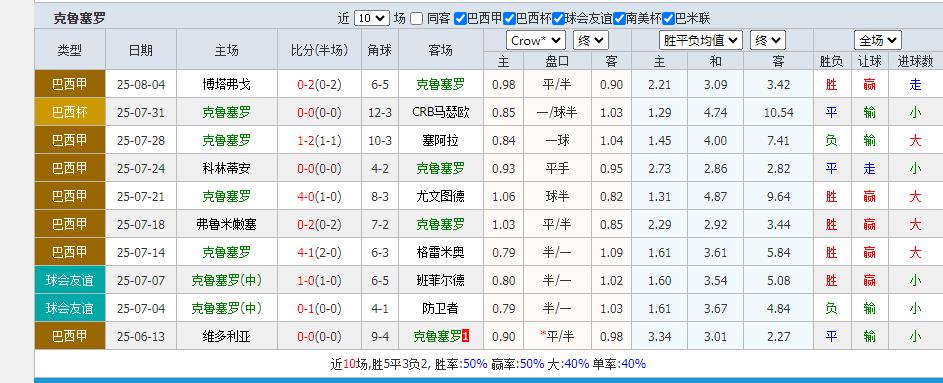Click the 4-1(2-0) score versus 格雷米奥
Image resolution: width=943 pixels, height=383 pixels.
coord(319,252)
